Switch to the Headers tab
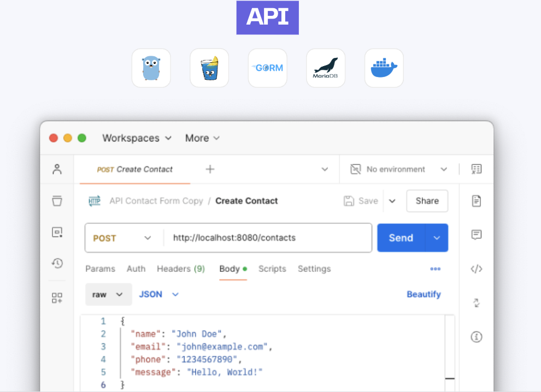541x392 pixels. click(x=180, y=269)
